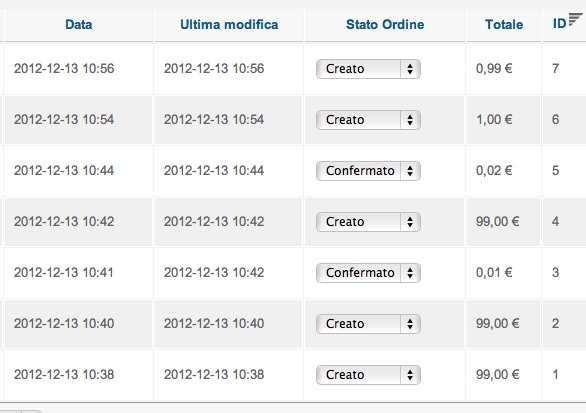Select the 1,00 € total cell

point(494,120)
